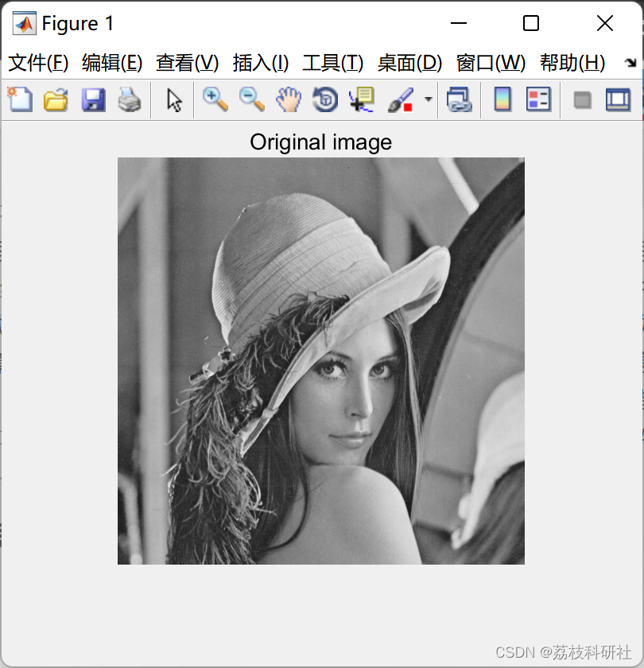The image size is (644, 668).
Task: Close the Figure 1 window
Action: 605,23
